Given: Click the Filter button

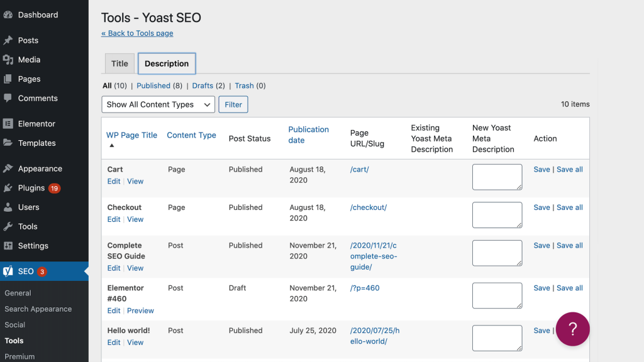Looking at the screenshot, I should [x=233, y=104].
